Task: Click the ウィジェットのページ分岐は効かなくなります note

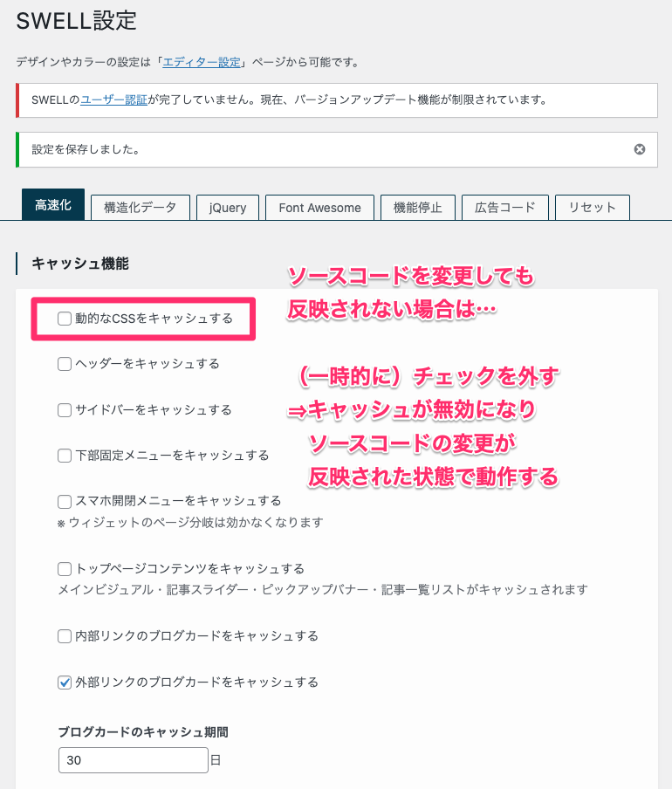Action: tap(190, 523)
